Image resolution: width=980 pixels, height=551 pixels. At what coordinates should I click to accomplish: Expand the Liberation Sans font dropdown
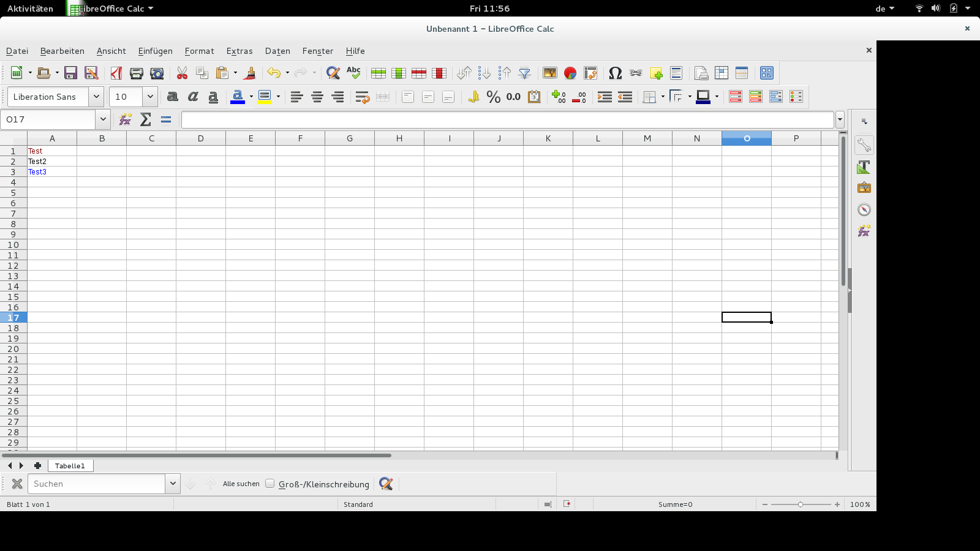coord(96,97)
